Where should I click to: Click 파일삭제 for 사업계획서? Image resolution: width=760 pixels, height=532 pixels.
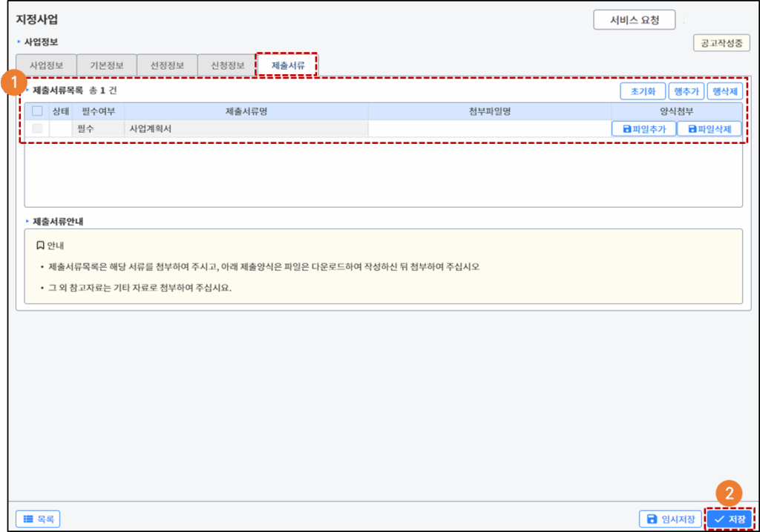[709, 129]
